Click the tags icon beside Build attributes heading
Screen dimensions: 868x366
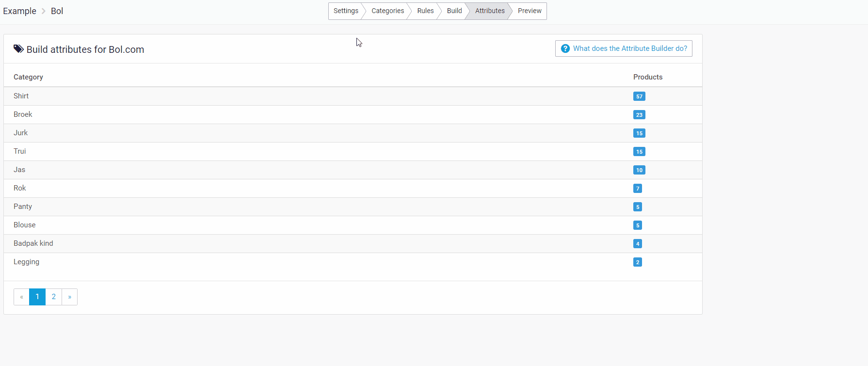[18, 49]
